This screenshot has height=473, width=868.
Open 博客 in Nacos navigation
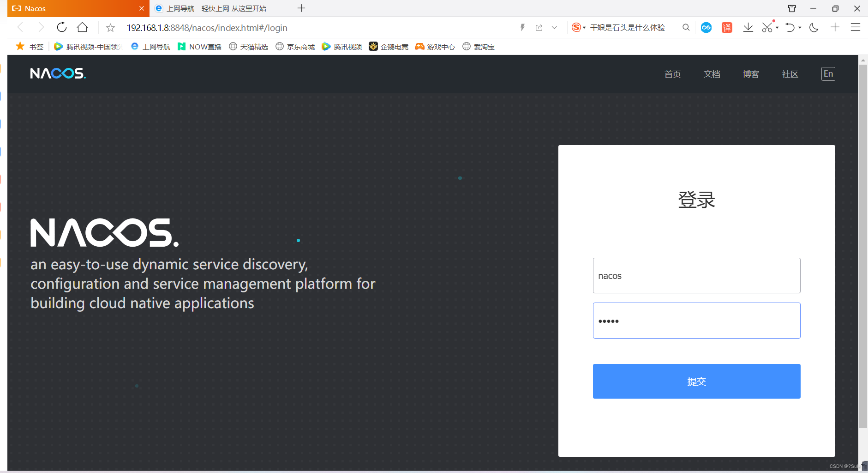click(751, 74)
